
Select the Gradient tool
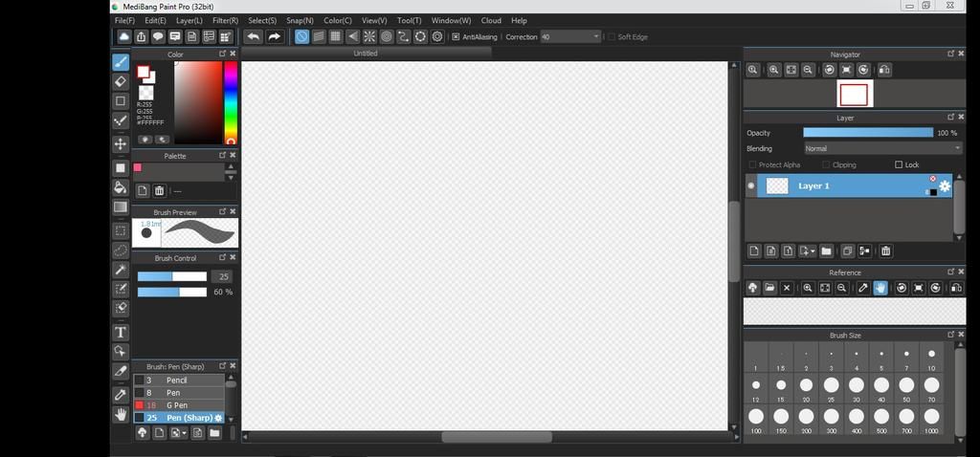(121, 207)
